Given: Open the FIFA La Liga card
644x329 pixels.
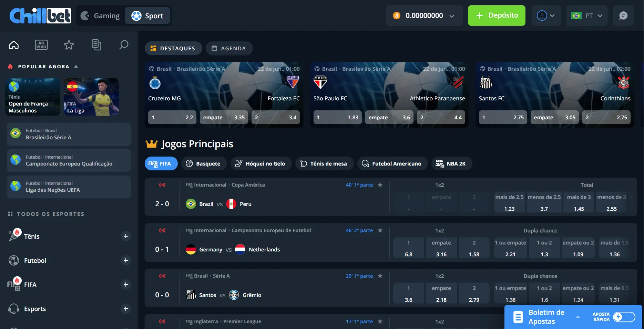Looking at the screenshot, I should click(91, 97).
